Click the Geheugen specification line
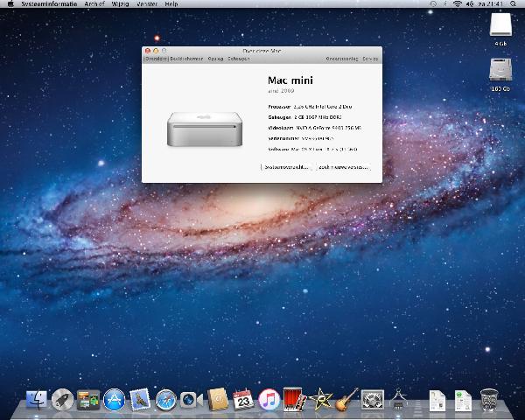This screenshot has height=420, width=525. tap(304, 117)
